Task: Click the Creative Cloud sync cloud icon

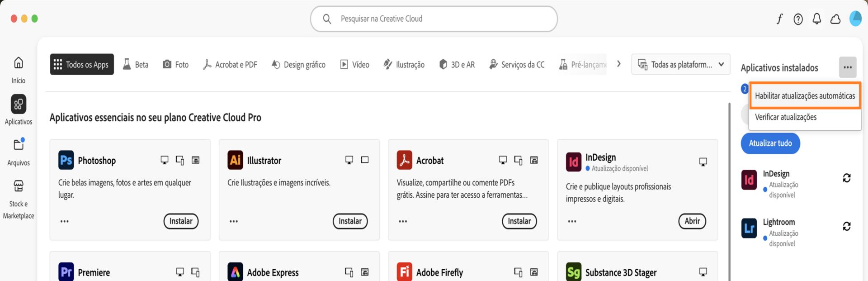Action: pos(835,19)
